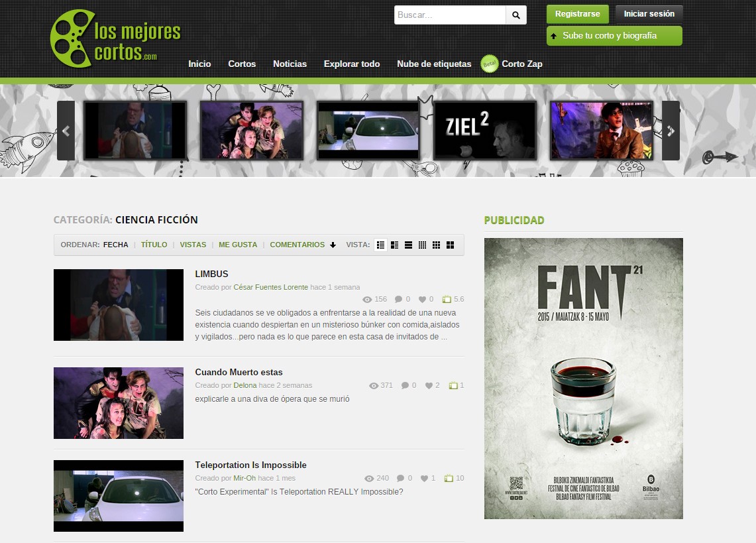This screenshot has height=543, width=756.
Task: Go to Nube de etiquetas page
Action: click(x=434, y=64)
